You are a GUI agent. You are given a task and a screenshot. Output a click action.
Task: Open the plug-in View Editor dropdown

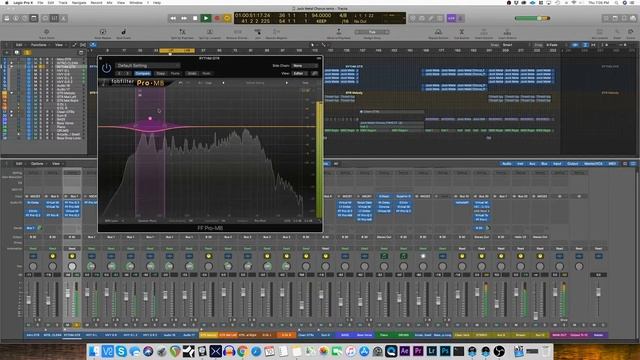pyautogui.click(x=300, y=73)
